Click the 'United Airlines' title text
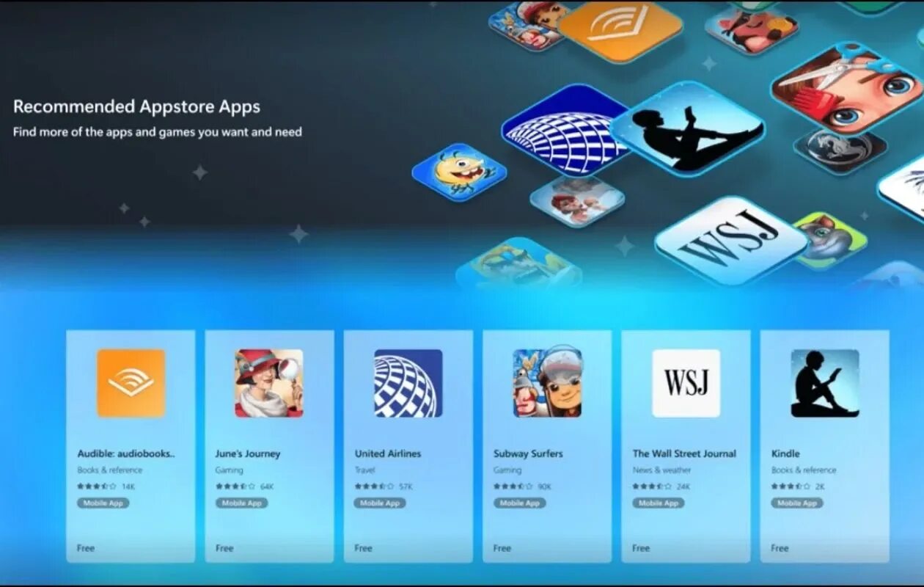Screen dimensions: 924x587 coord(388,453)
